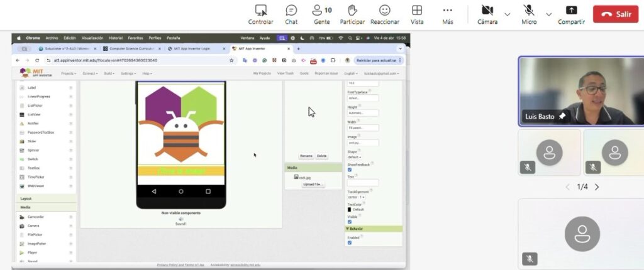The image size is (644, 270).
Task: Toggle the Visible checkbox
Action: pos(350,222)
